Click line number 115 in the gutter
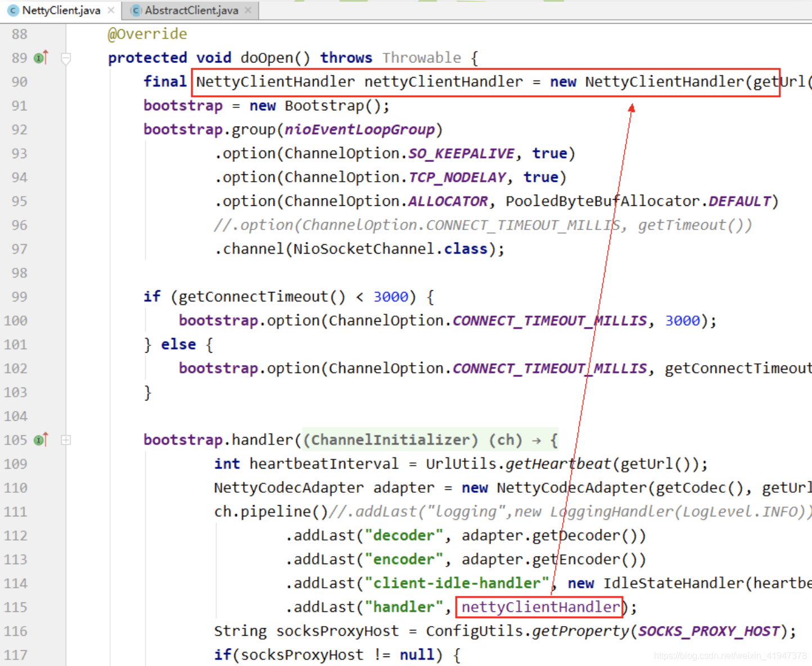The height and width of the screenshot is (666, 812). (x=15, y=607)
